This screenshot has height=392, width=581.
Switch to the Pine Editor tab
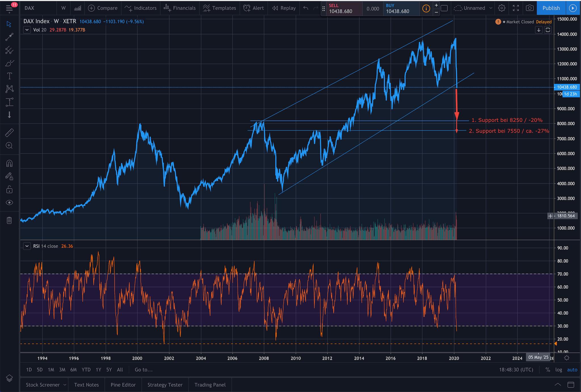123,385
